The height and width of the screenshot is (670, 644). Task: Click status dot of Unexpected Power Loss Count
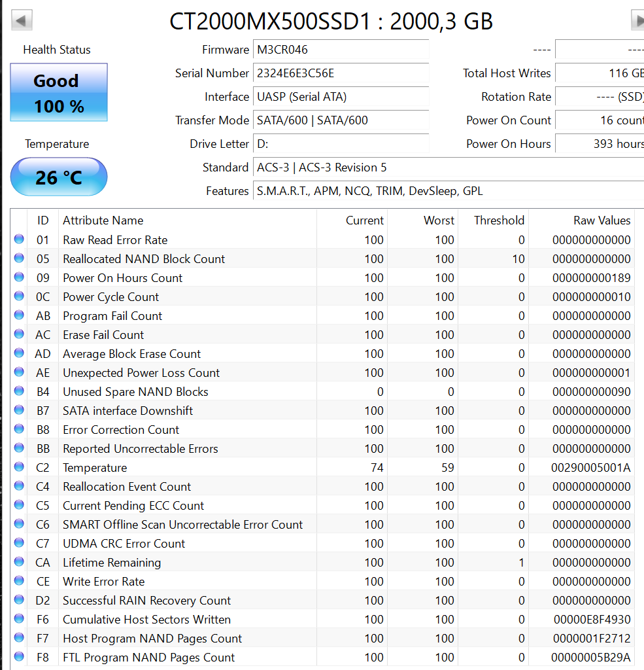[19, 372]
